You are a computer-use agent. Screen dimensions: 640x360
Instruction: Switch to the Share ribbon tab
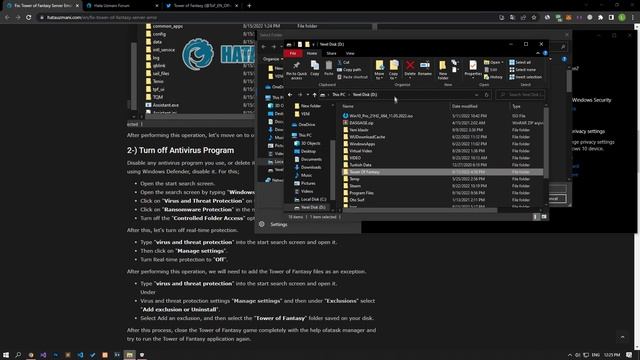click(x=331, y=53)
